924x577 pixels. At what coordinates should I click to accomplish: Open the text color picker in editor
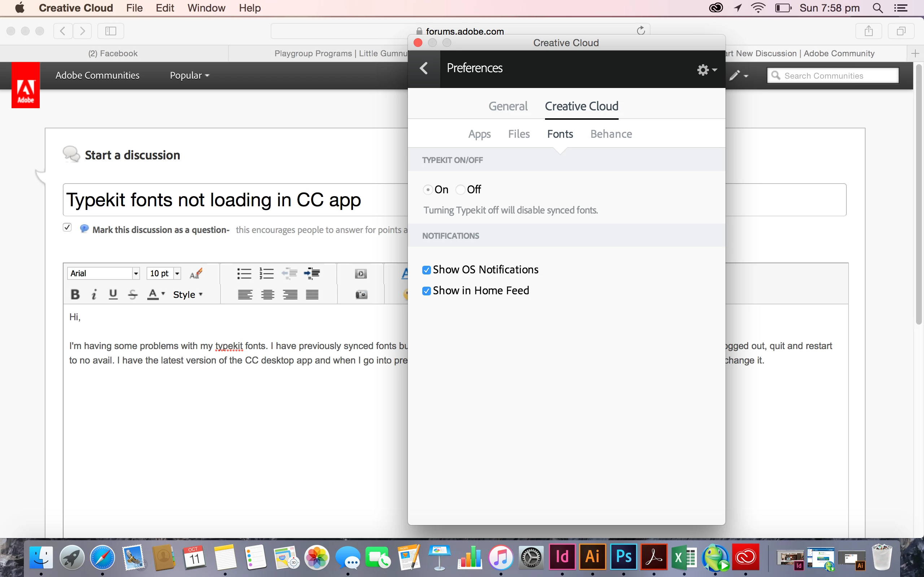point(156,294)
